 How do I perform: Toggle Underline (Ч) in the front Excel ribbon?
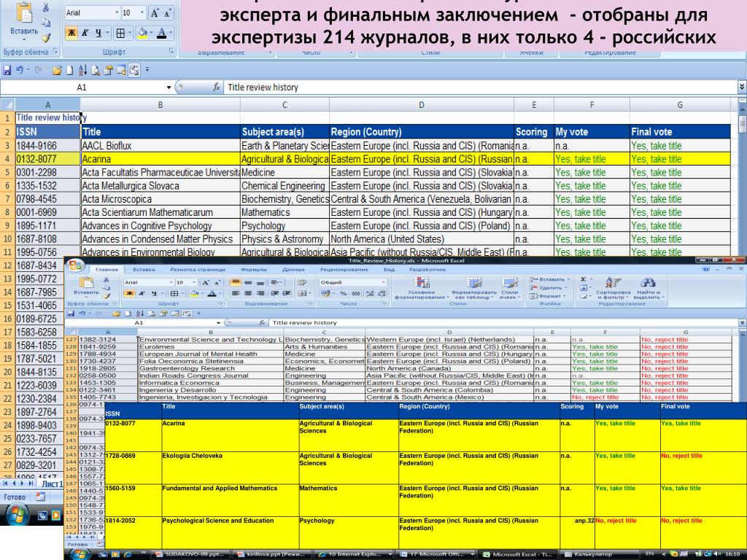[x=154, y=293]
